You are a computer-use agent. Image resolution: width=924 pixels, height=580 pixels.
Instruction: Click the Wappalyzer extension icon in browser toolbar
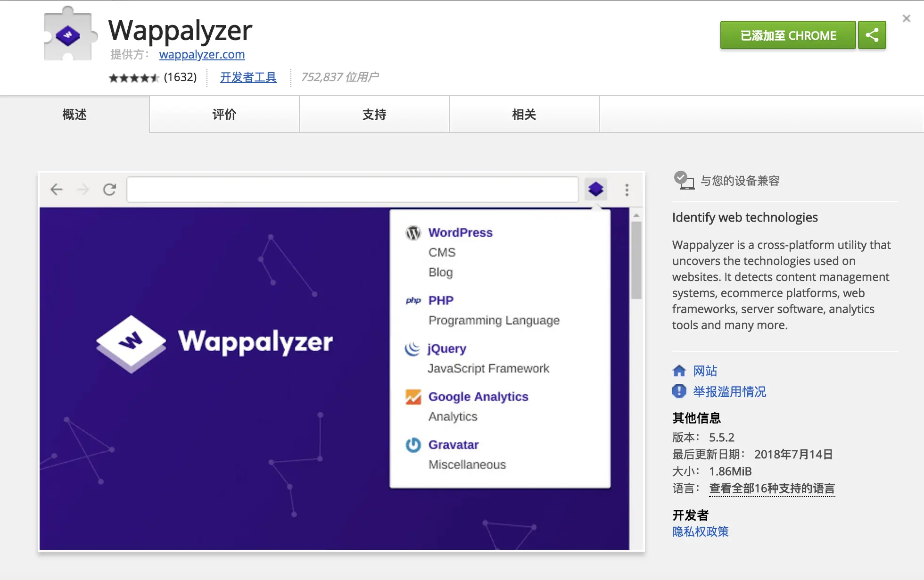596,189
